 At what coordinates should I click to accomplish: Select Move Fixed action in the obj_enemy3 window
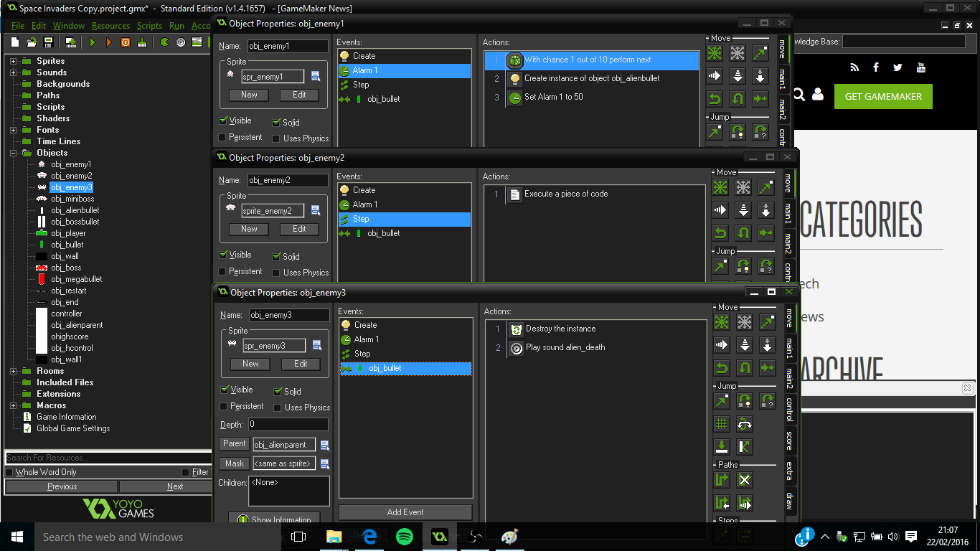coord(722,322)
